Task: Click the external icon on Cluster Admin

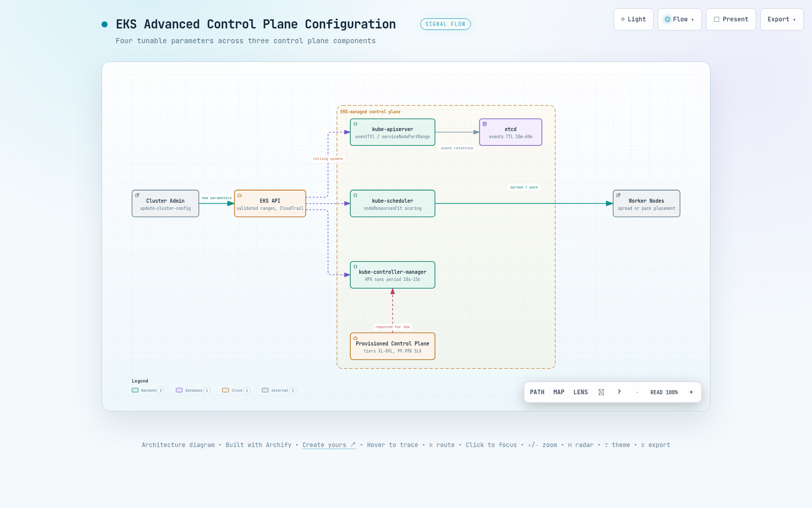Action: [x=137, y=195]
